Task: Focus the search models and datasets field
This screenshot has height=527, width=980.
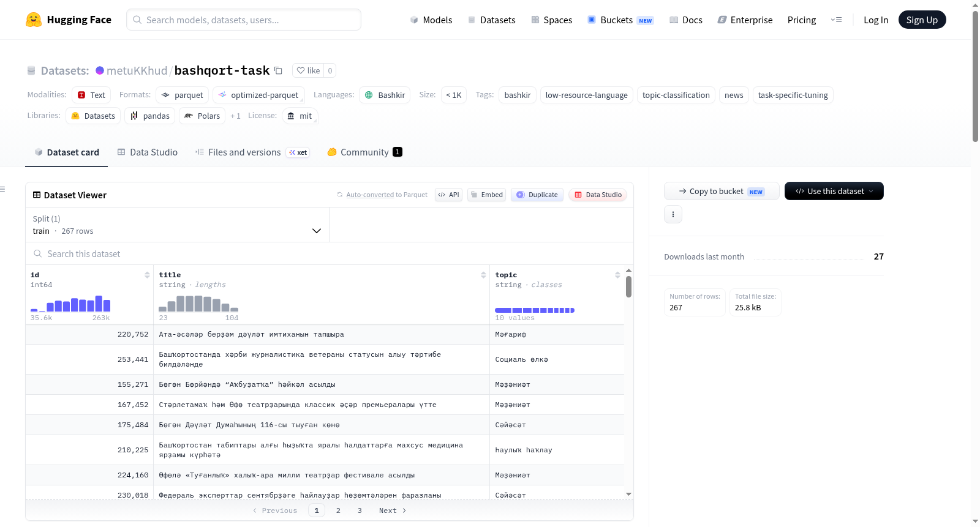Action: coord(244,20)
